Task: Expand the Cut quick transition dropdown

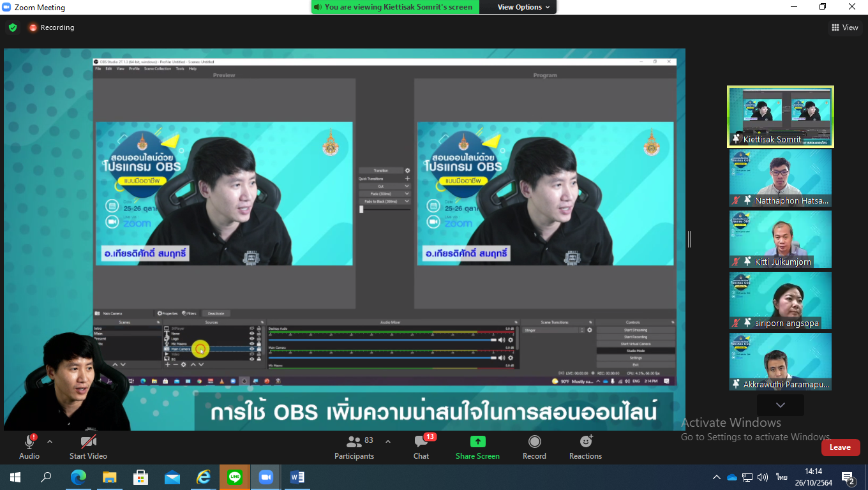Action: (407, 186)
